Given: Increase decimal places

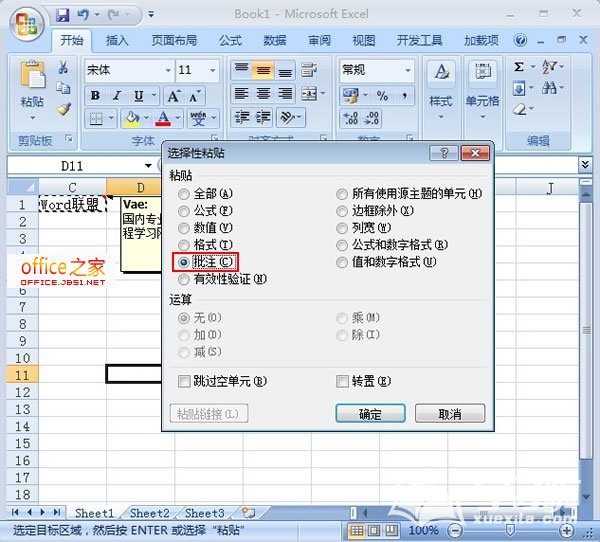Looking at the screenshot, I should tap(351, 118).
